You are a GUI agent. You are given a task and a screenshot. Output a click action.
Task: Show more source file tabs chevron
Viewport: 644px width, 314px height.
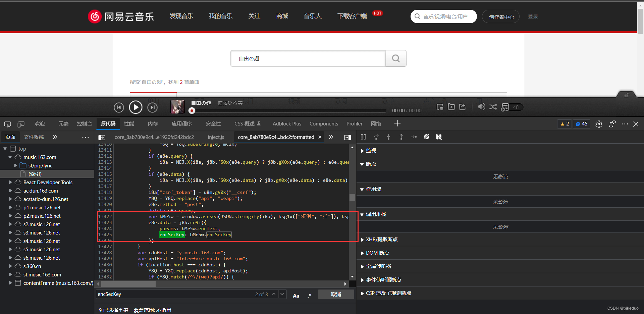tap(331, 137)
